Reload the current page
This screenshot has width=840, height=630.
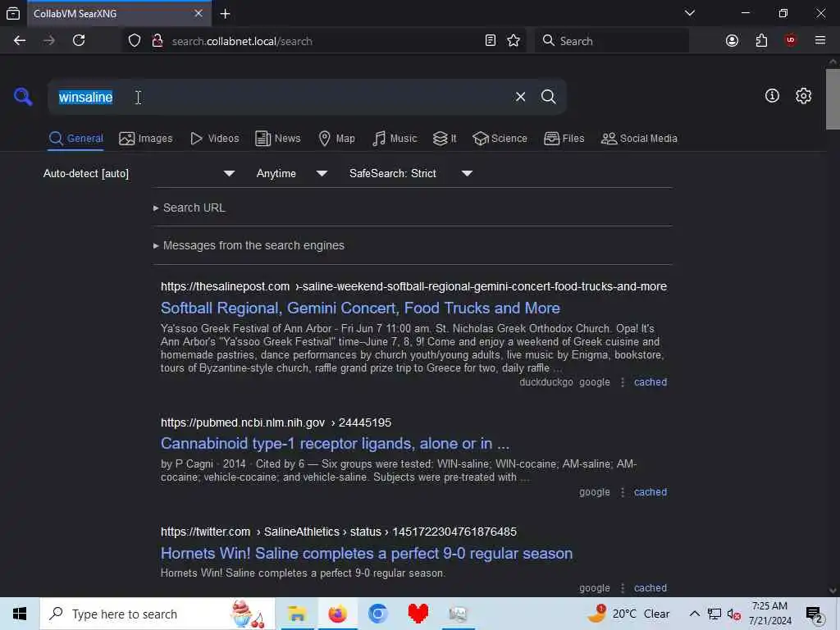coord(79,41)
